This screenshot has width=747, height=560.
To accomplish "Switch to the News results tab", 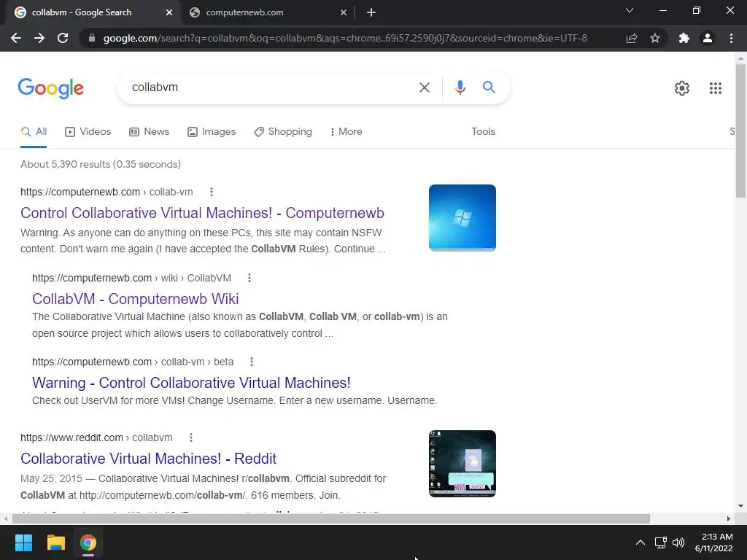I will (149, 132).
